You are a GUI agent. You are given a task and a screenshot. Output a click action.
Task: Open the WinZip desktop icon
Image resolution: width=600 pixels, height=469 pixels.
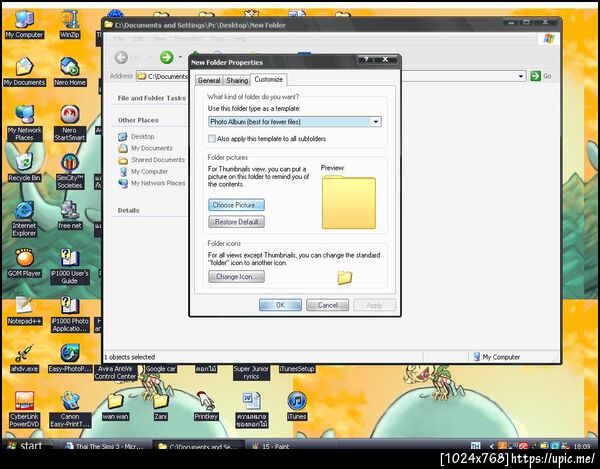coord(69,23)
